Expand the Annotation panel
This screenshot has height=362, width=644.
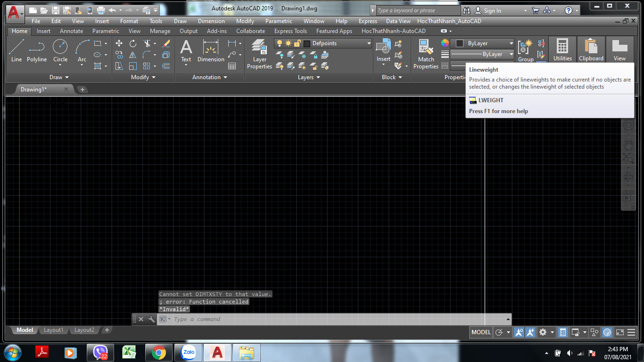(210, 77)
